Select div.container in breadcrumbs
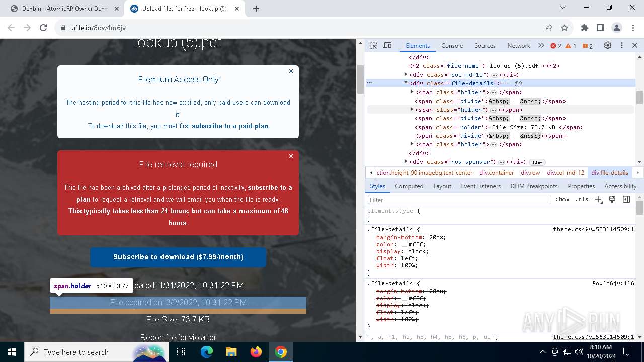This screenshot has height=362, width=644. tap(497, 172)
